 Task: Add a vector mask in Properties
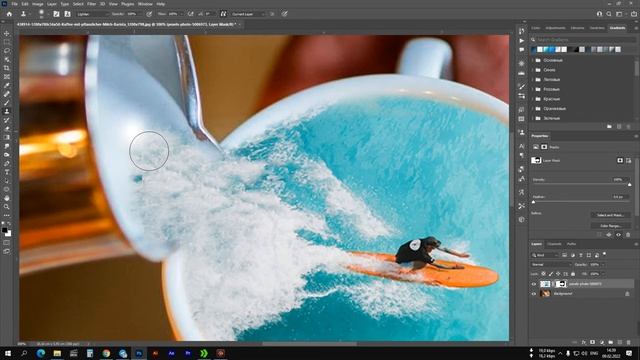(629, 160)
